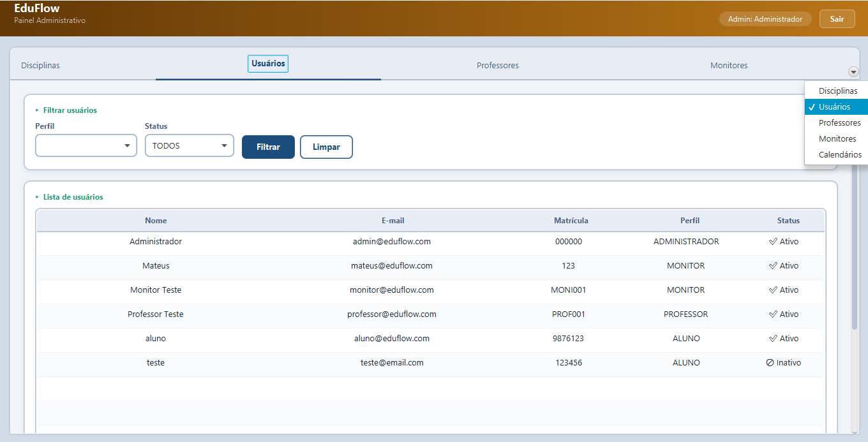Click the Limpar button
This screenshot has width=868, height=442.
(x=326, y=147)
